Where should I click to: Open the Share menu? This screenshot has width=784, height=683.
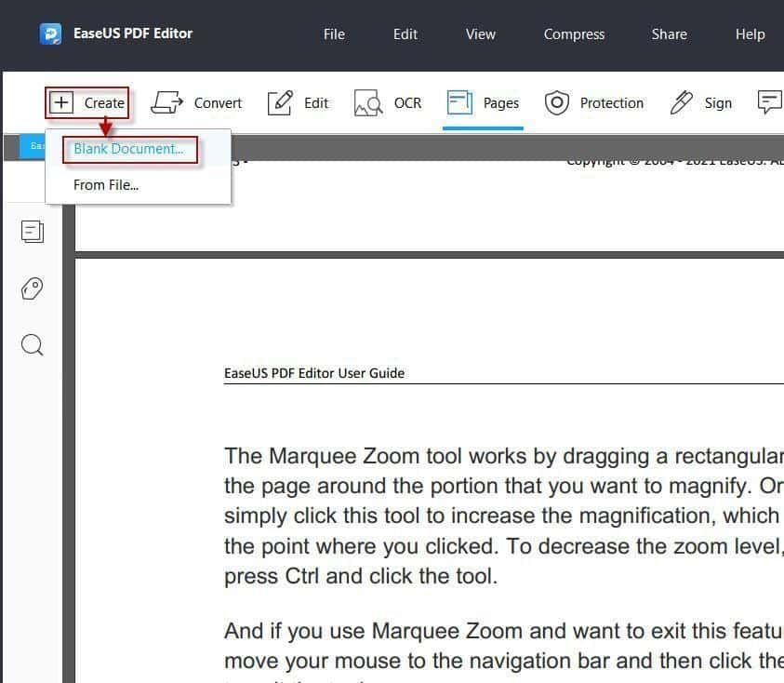[x=669, y=34]
